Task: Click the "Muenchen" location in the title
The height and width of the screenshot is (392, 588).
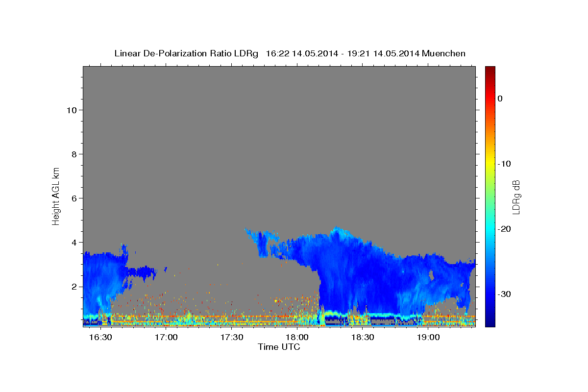Action: 444,53
